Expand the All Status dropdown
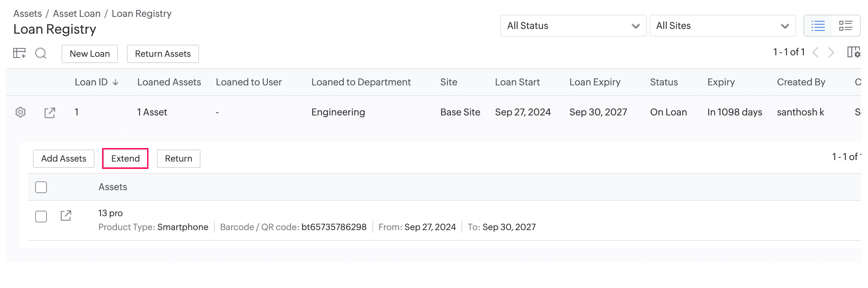The height and width of the screenshot is (288, 868). click(x=573, y=26)
